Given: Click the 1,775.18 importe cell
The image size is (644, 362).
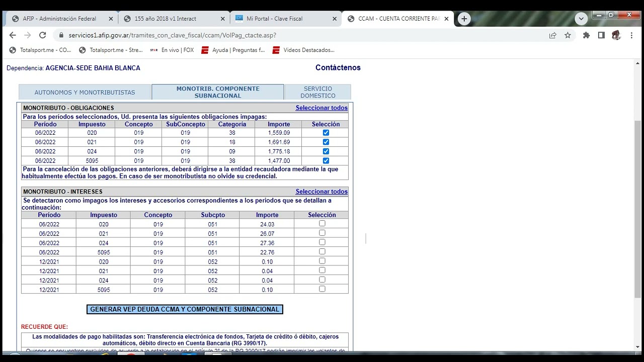Looking at the screenshot, I should [279, 151].
